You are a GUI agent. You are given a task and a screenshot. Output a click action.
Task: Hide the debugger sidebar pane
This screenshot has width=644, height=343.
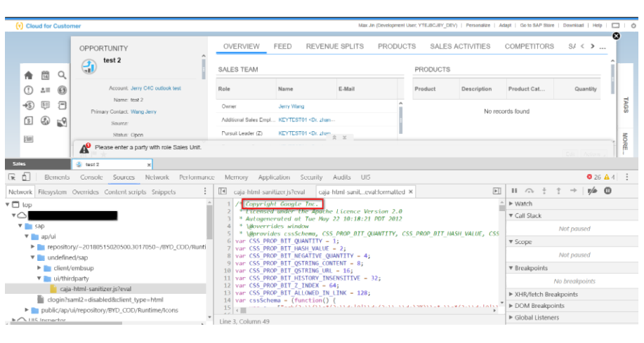click(497, 191)
